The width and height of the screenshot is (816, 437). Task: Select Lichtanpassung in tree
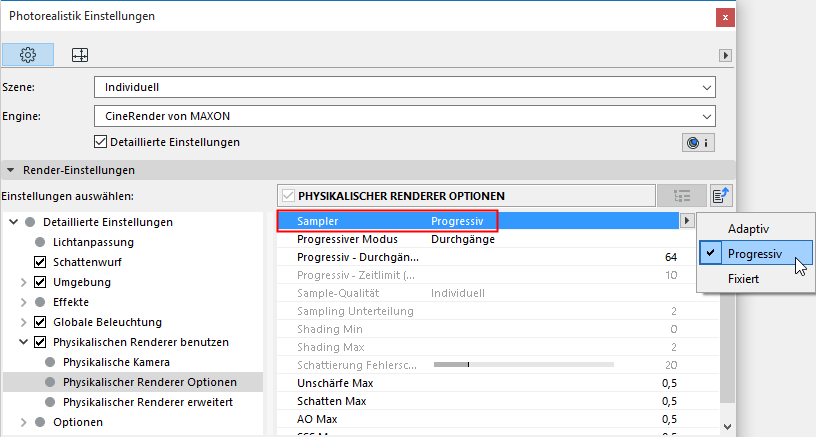(94, 242)
